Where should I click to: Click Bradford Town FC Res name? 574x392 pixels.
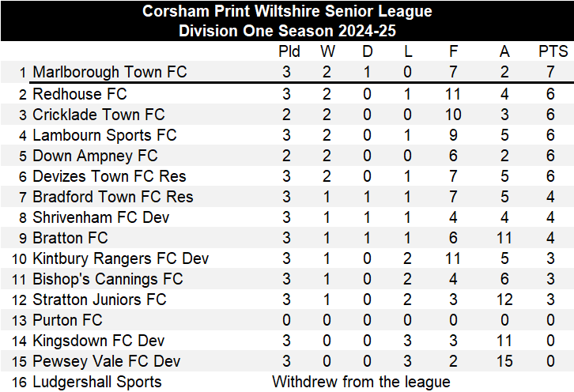click(113, 197)
